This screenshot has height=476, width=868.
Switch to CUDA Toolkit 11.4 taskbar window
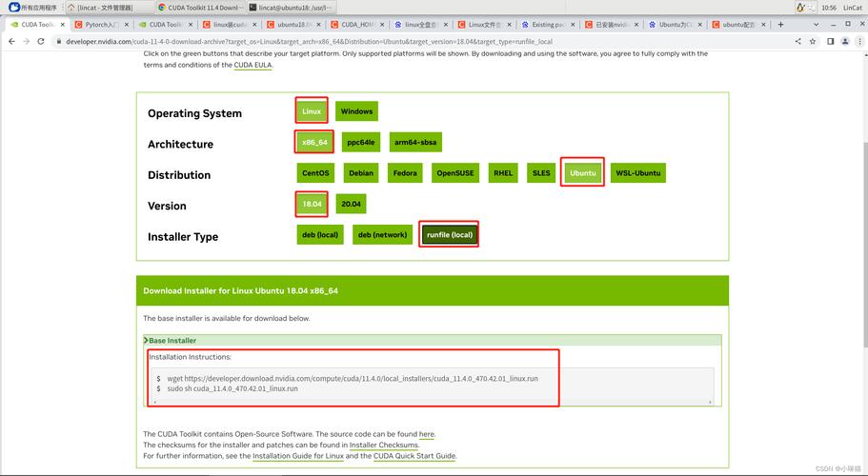click(x=200, y=8)
